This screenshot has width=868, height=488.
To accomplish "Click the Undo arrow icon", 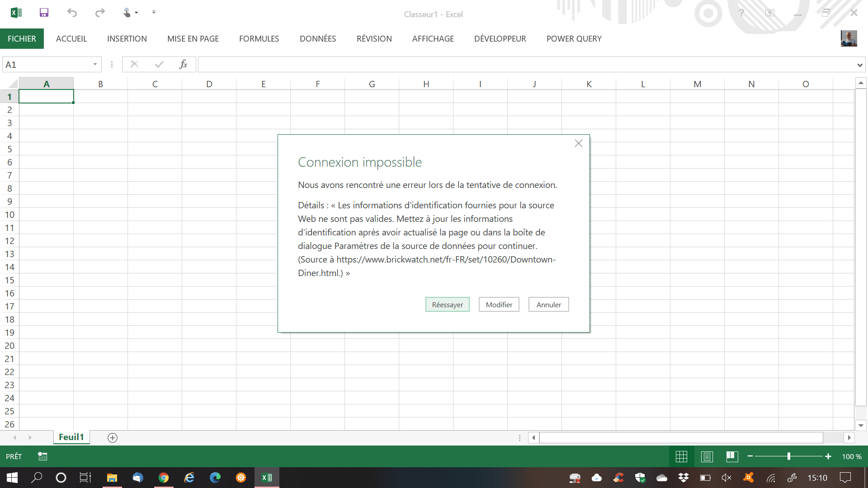I will [72, 13].
